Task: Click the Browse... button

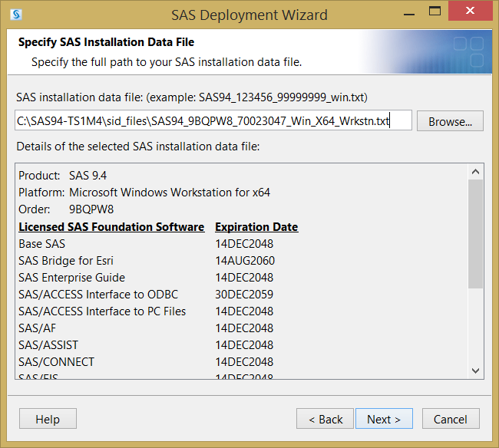Action: point(450,121)
